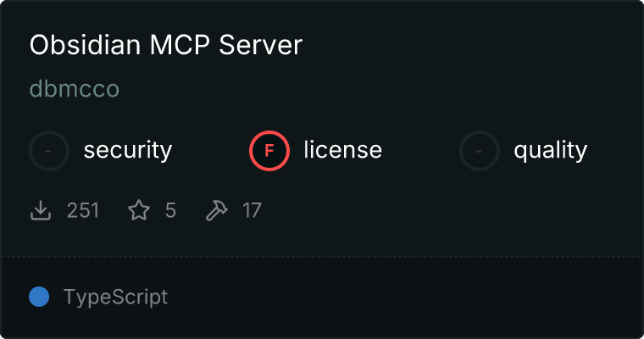Screen dimensions: 644x339
Task: Select the quality label text
Action: pyautogui.click(x=550, y=150)
